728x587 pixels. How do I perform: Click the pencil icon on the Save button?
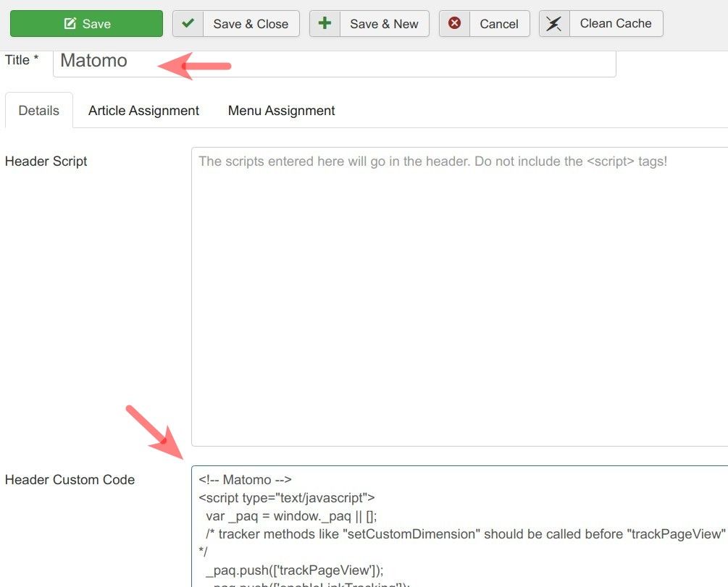(70, 24)
